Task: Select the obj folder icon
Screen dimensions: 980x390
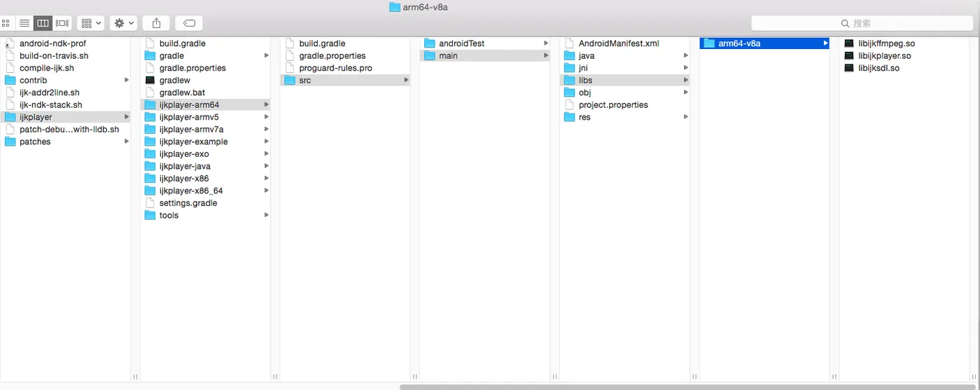Action: [x=569, y=92]
